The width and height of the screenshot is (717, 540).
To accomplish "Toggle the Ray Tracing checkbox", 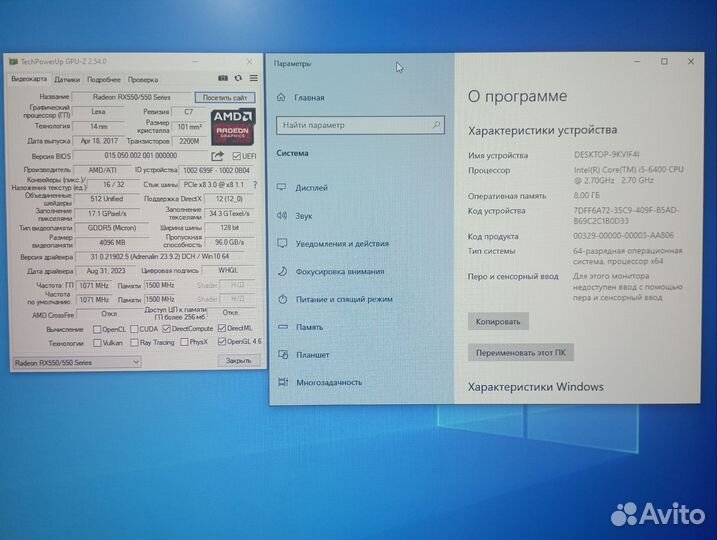I will point(134,342).
